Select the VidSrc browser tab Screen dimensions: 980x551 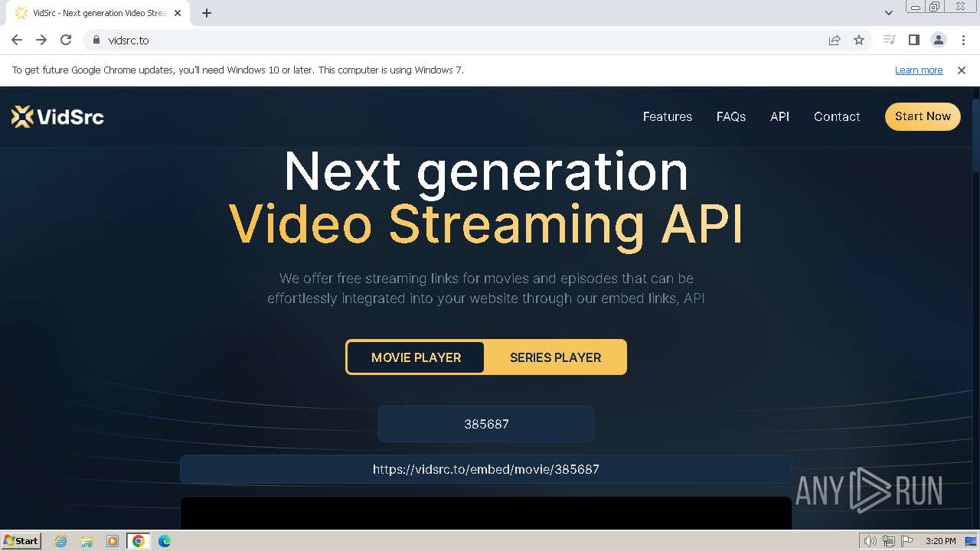tap(100, 13)
